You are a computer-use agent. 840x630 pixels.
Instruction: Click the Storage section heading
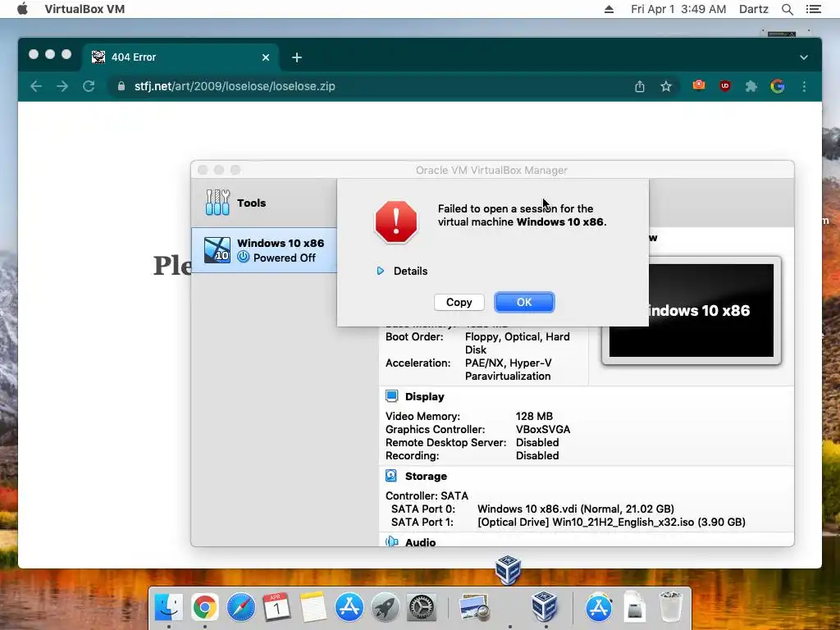click(426, 477)
